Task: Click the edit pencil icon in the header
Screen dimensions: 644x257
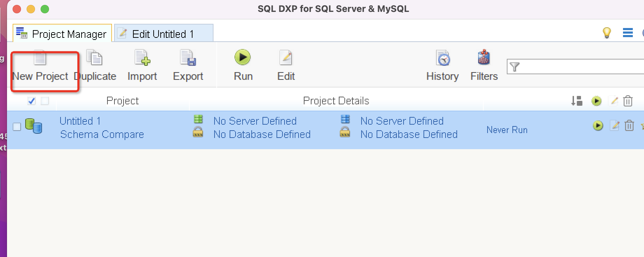Action: click(x=614, y=101)
